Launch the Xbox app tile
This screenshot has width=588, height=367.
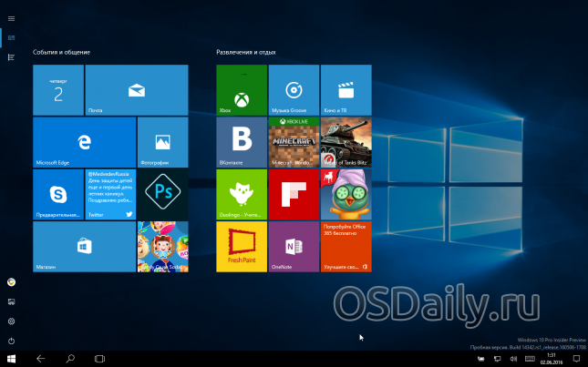coord(242,90)
